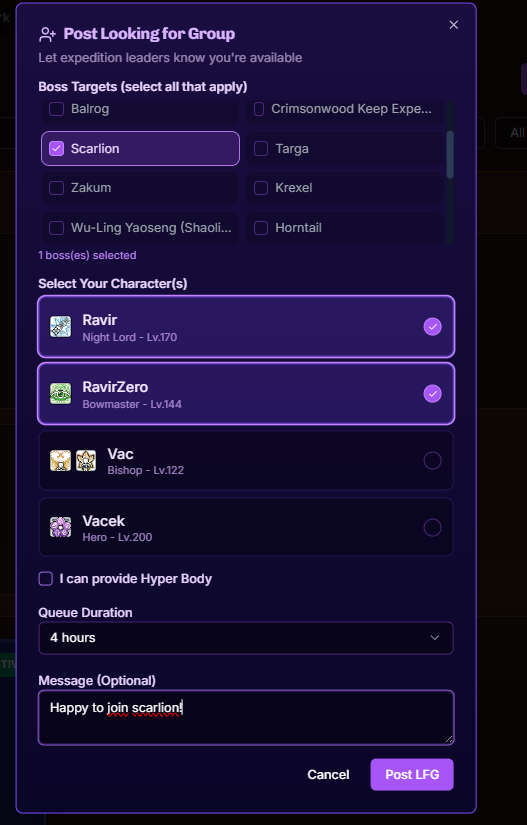The image size is (527, 825).
Task: Deselect RavirZero using its checkmark circle
Action: (x=432, y=394)
